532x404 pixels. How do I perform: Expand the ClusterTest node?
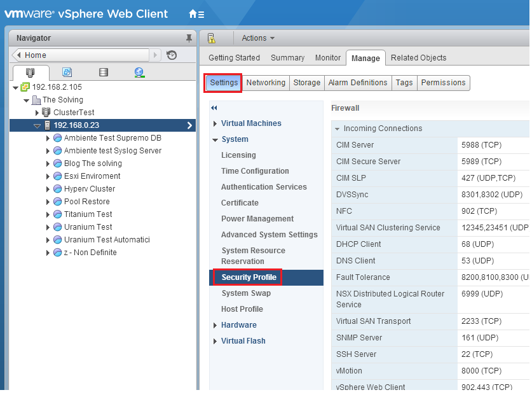click(37, 113)
